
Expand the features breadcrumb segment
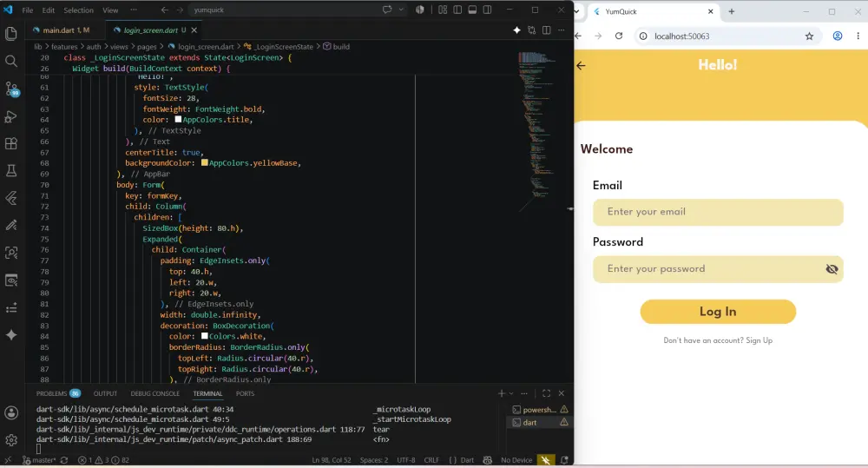64,47
